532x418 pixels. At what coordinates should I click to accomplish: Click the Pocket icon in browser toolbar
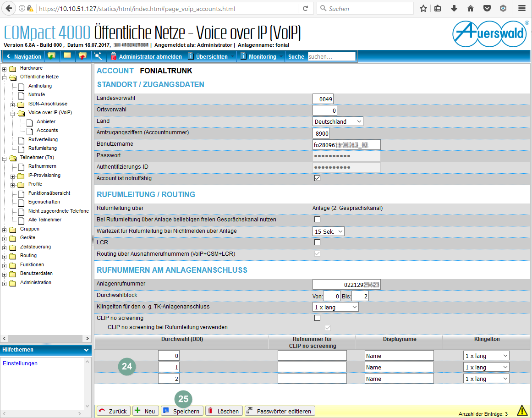click(x=487, y=9)
